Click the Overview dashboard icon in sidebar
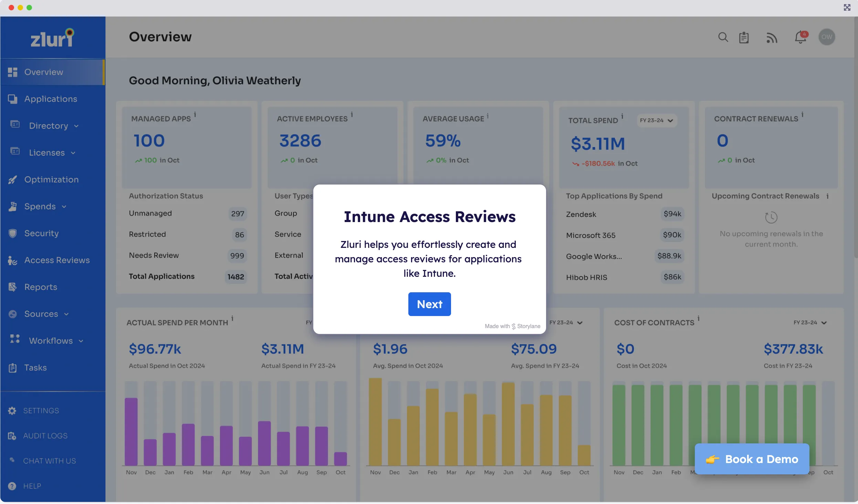858x504 pixels. (x=13, y=72)
